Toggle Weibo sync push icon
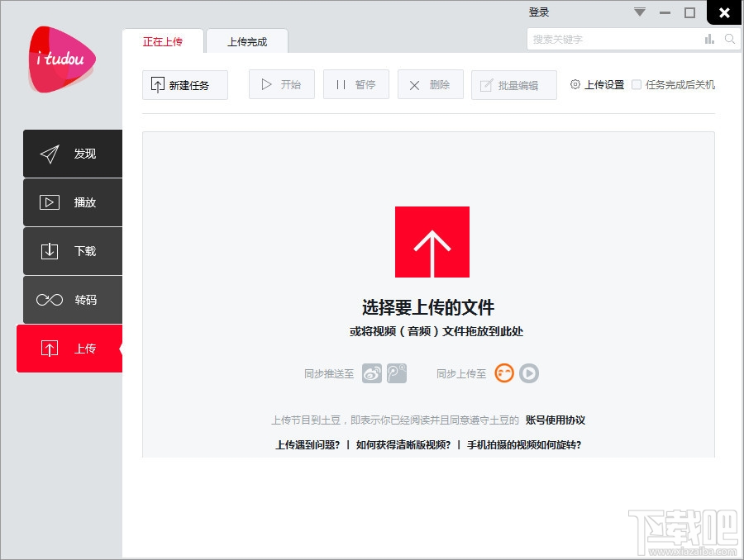The width and height of the screenshot is (744, 560). click(372, 373)
